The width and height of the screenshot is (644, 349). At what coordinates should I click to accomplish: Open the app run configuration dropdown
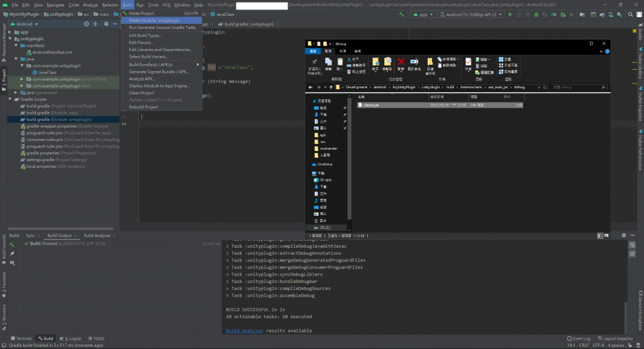pyautogui.click(x=423, y=14)
